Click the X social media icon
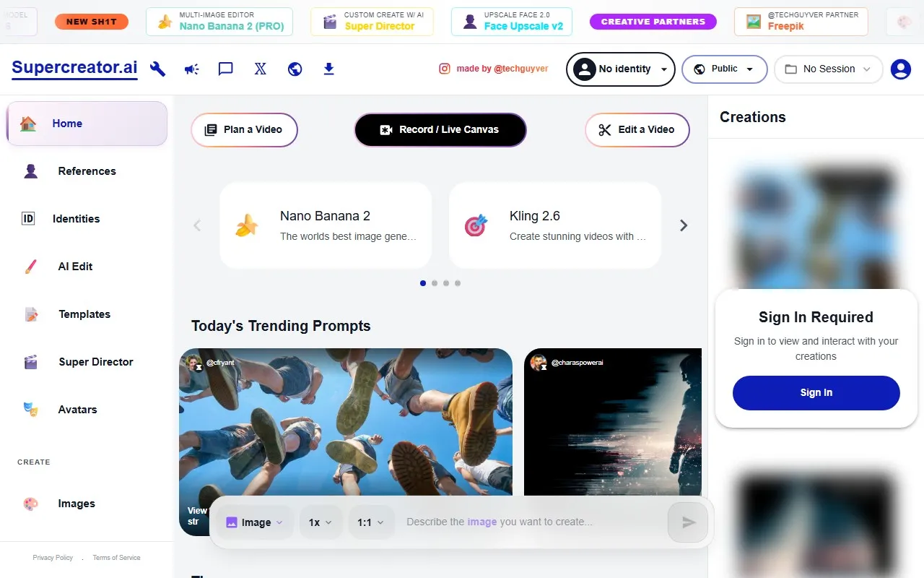This screenshot has width=924, height=578. tap(260, 69)
